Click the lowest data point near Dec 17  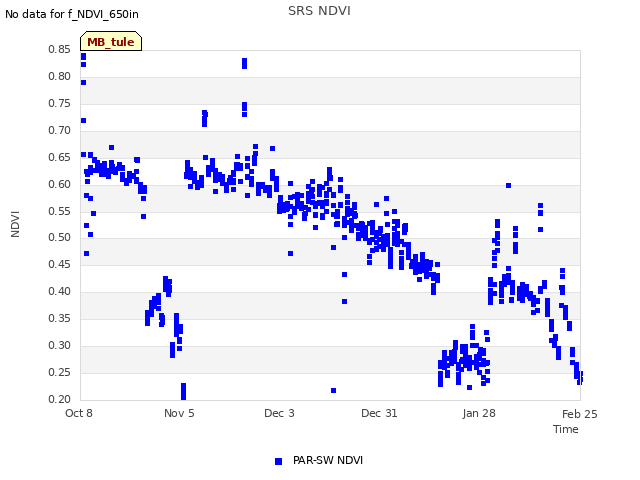(x=333, y=391)
